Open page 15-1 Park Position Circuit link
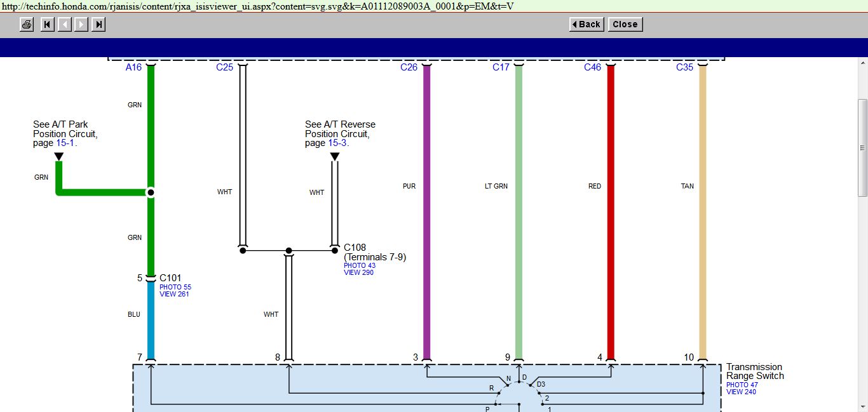This screenshot has width=868, height=412. (65, 143)
